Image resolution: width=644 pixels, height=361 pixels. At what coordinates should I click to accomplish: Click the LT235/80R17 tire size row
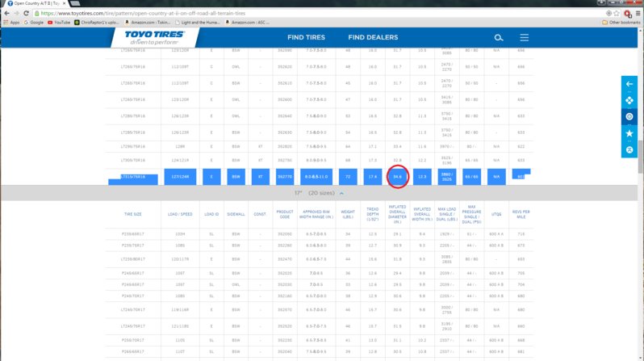tap(320, 259)
